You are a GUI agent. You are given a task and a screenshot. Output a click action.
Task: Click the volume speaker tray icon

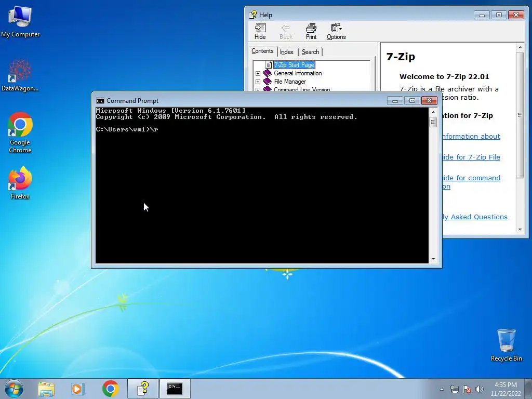pos(479,389)
